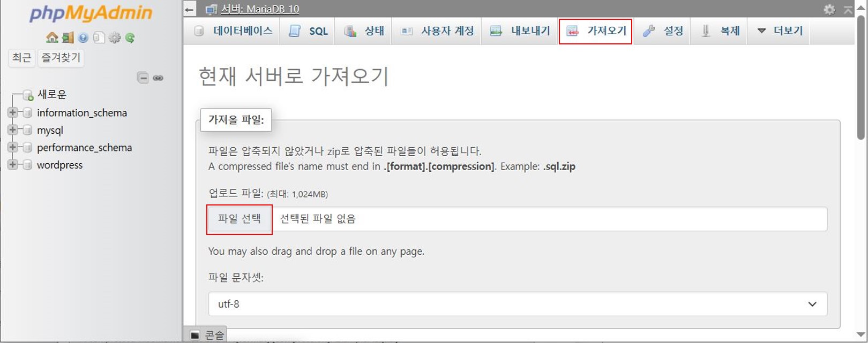Collapse top menu with double-chevron icon
This screenshot has width=868, height=343.
848,9
